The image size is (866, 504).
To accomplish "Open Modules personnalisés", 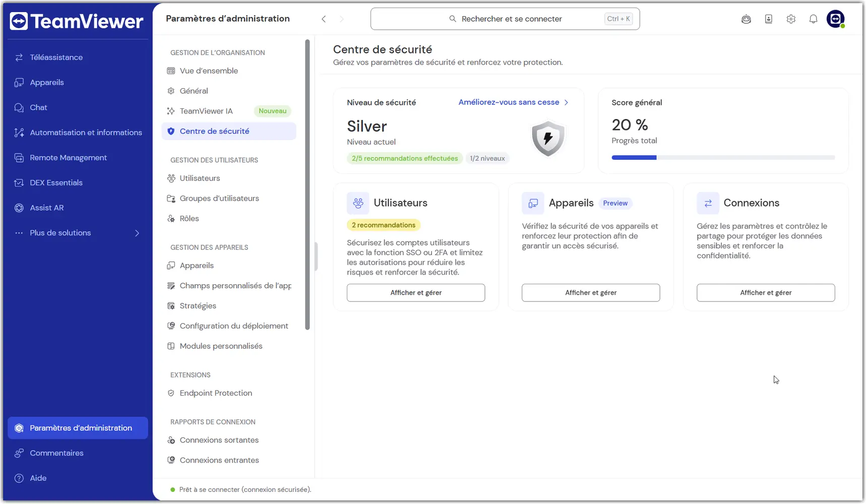I will coord(229,346).
